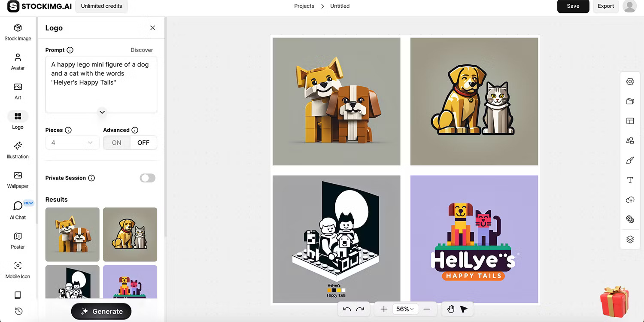Turn Advanced mode ON
Image resolution: width=644 pixels, height=322 pixels.
(116, 142)
